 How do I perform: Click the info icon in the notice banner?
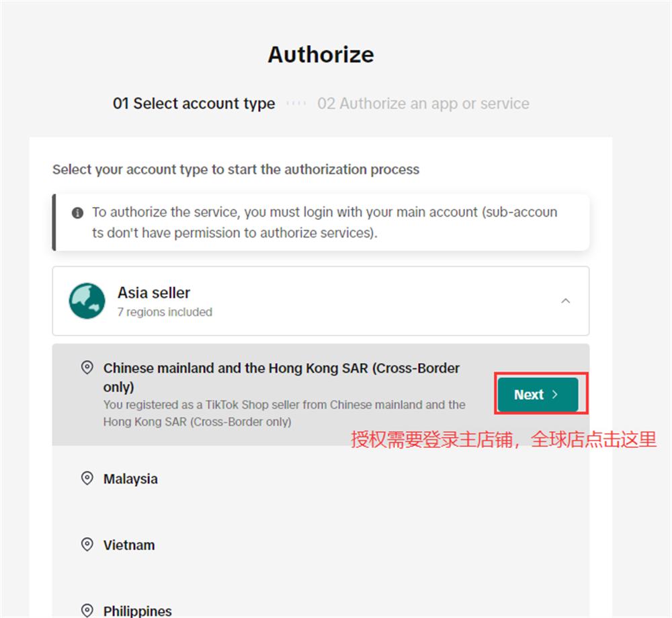point(77,213)
